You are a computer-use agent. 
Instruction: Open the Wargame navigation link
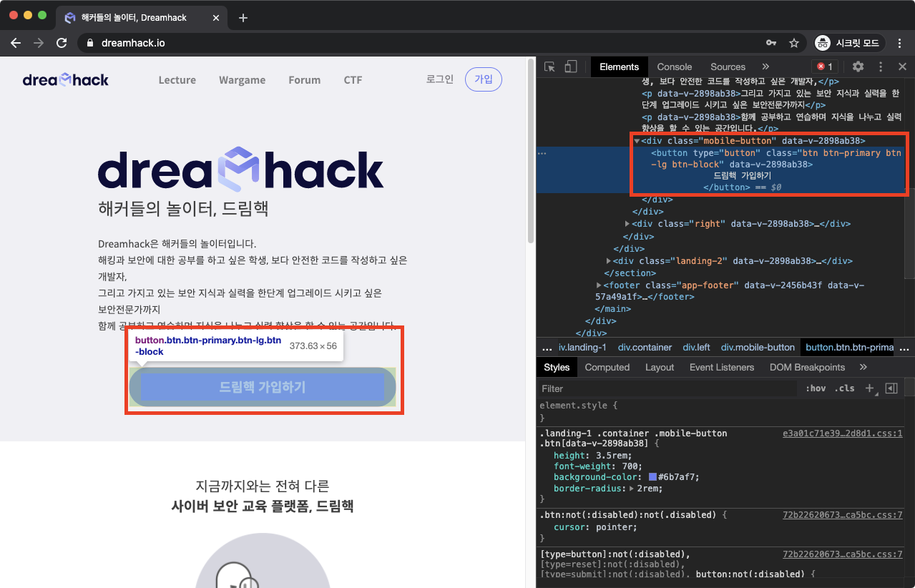pyautogui.click(x=242, y=80)
